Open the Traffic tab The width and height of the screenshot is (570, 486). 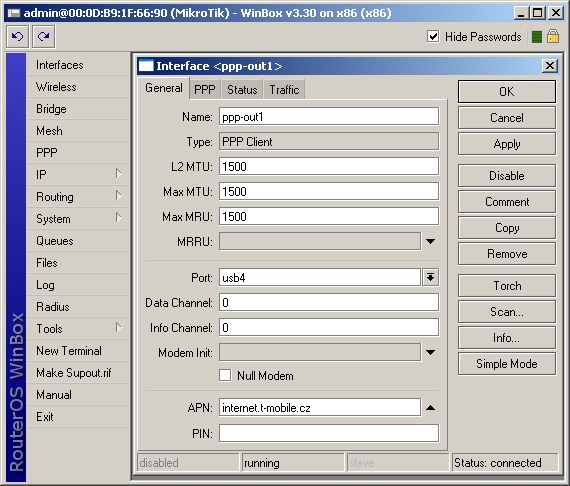[x=284, y=89]
